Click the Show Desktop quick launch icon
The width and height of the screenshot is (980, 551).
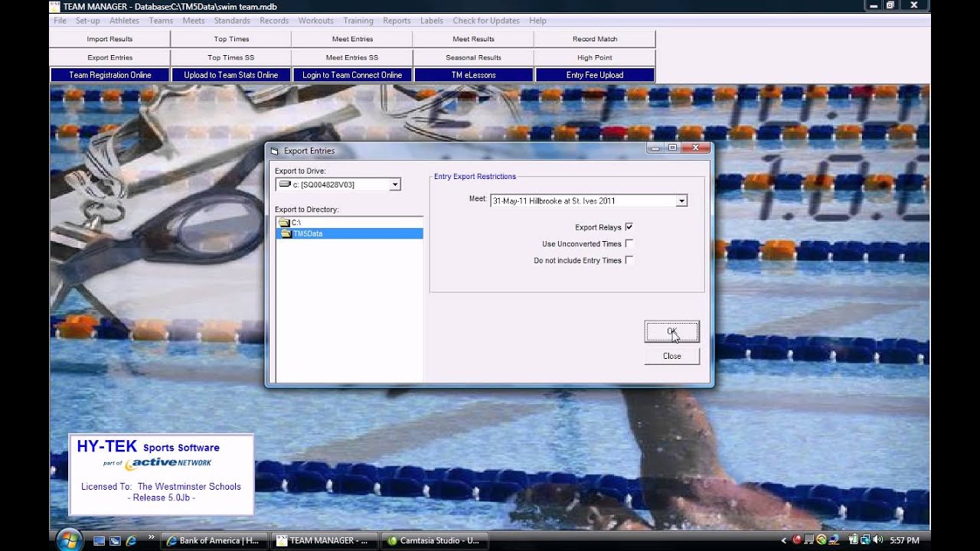100,540
